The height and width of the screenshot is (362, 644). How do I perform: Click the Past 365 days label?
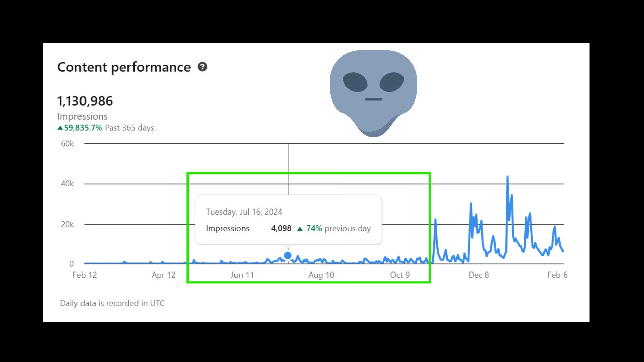(129, 128)
